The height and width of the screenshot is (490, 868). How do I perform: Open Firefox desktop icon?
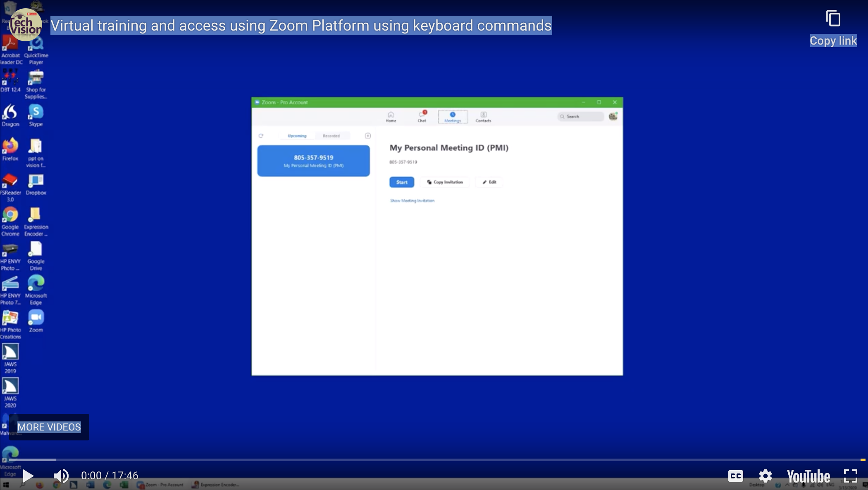(x=10, y=150)
